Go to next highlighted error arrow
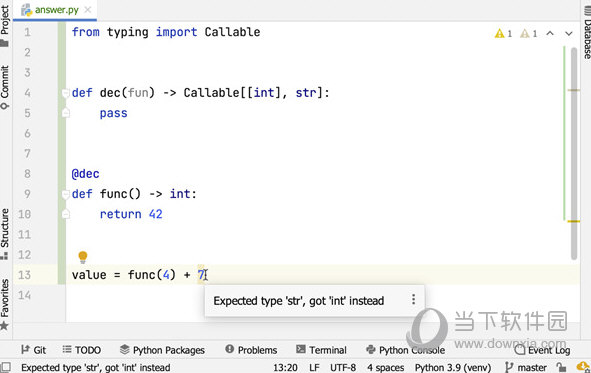 (569, 33)
